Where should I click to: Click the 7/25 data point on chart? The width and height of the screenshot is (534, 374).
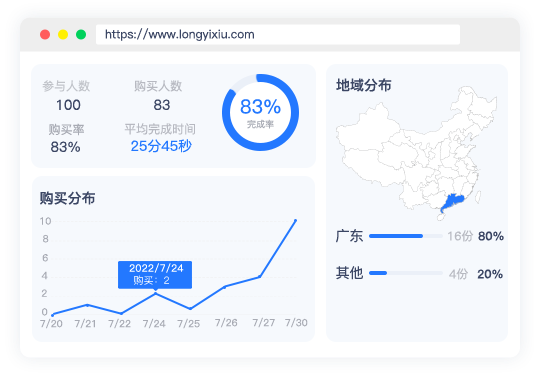(x=190, y=309)
